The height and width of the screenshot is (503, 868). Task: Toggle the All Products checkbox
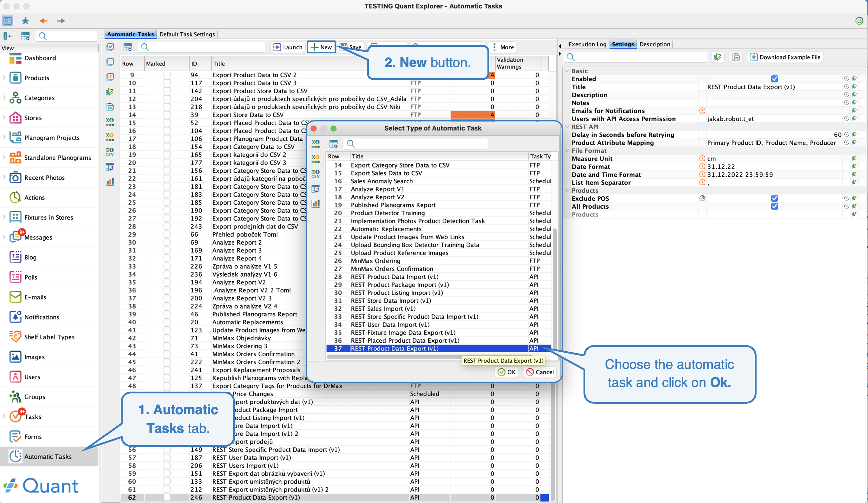(774, 206)
